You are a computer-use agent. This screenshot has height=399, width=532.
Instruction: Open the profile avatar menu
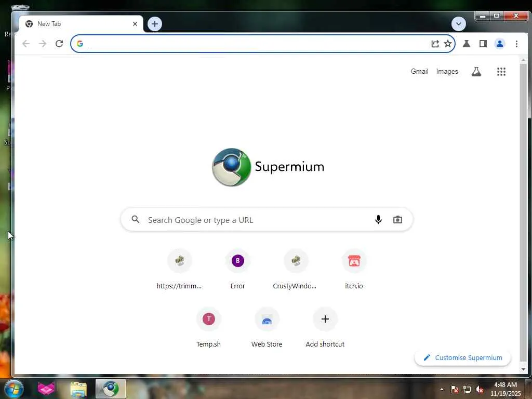click(500, 44)
